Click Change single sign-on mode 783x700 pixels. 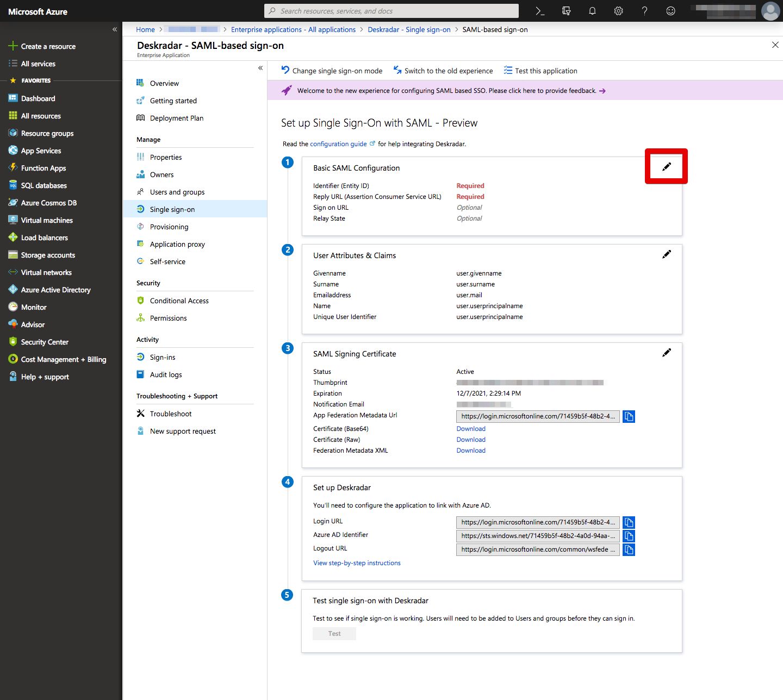(x=332, y=71)
